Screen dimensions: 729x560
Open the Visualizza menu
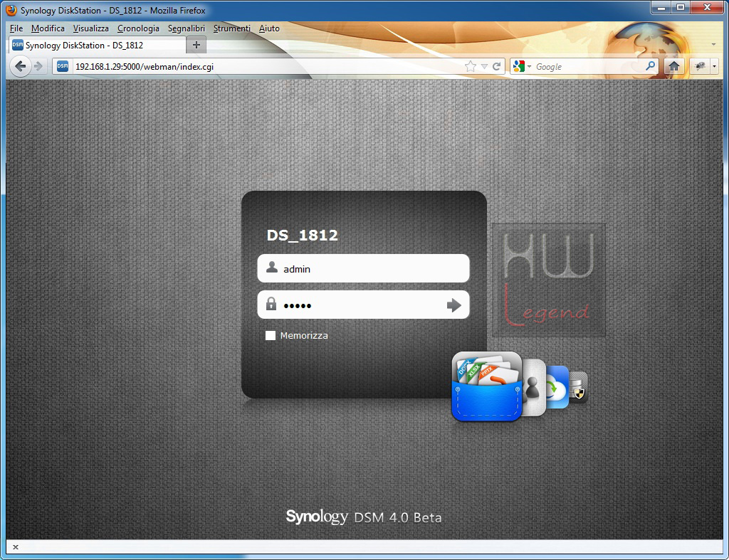click(x=90, y=28)
